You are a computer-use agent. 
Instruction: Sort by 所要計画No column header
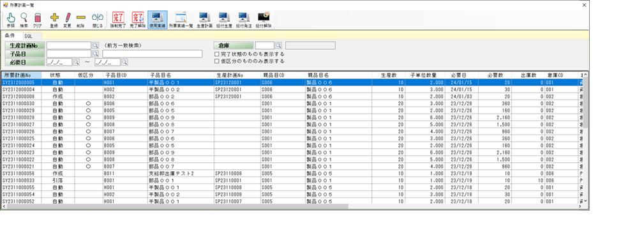tap(21, 75)
